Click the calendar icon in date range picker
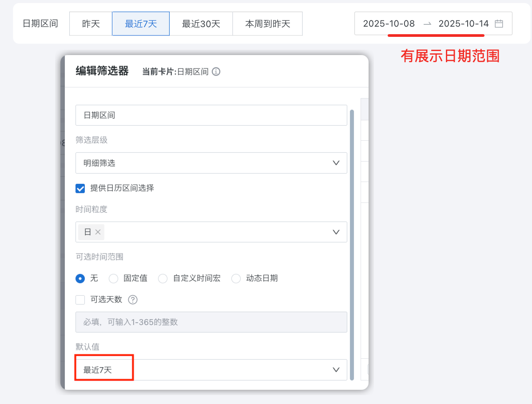This screenshot has height=404, width=532. pos(499,24)
